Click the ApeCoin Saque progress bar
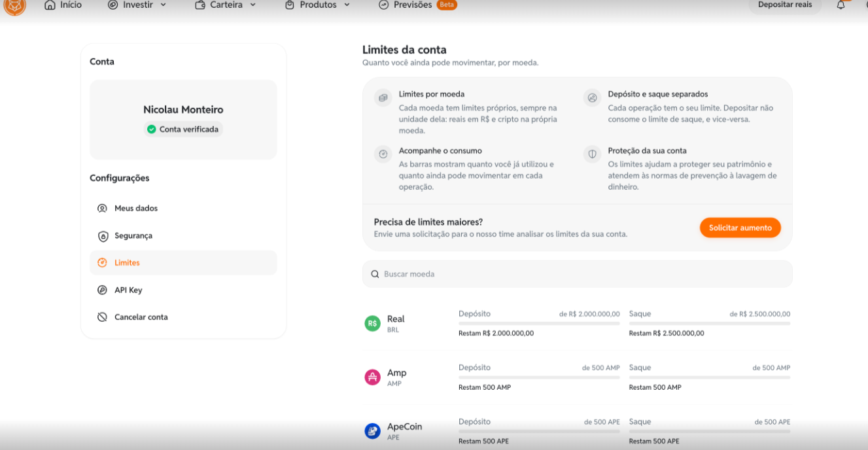 tap(710, 431)
